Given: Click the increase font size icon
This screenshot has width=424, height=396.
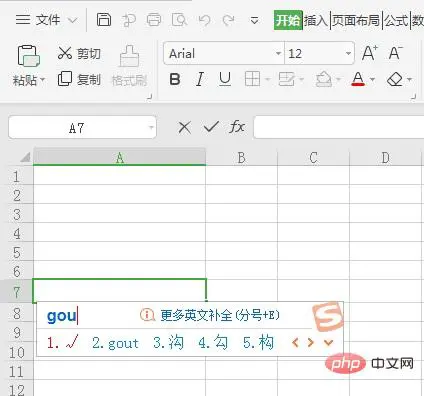Looking at the screenshot, I should tap(370, 53).
